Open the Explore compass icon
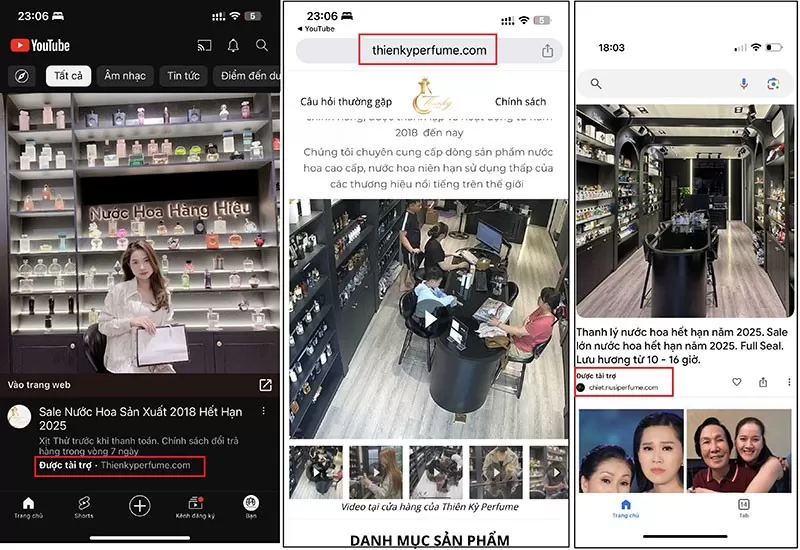Viewport: 800px width, 550px height. coord(21,76)
